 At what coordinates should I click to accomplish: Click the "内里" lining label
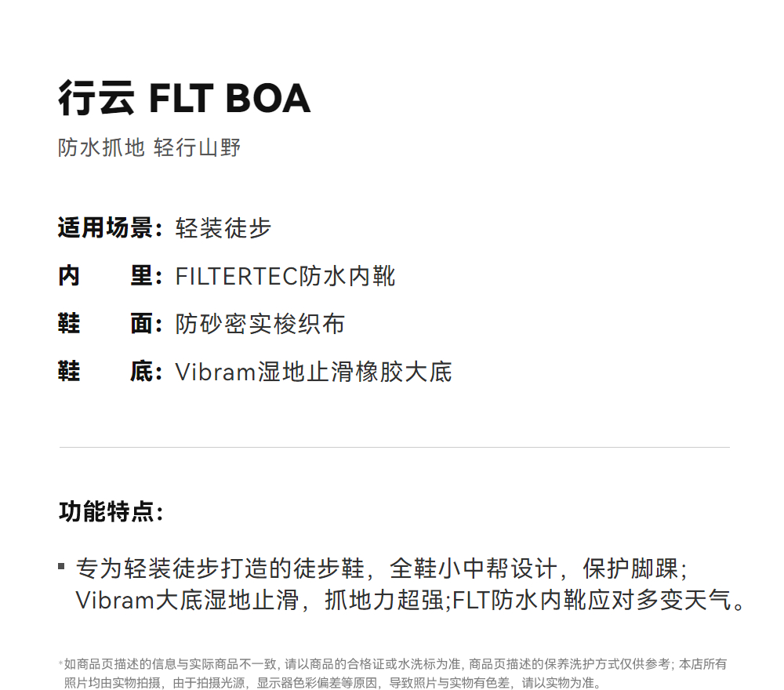click(x=109, y=276)
